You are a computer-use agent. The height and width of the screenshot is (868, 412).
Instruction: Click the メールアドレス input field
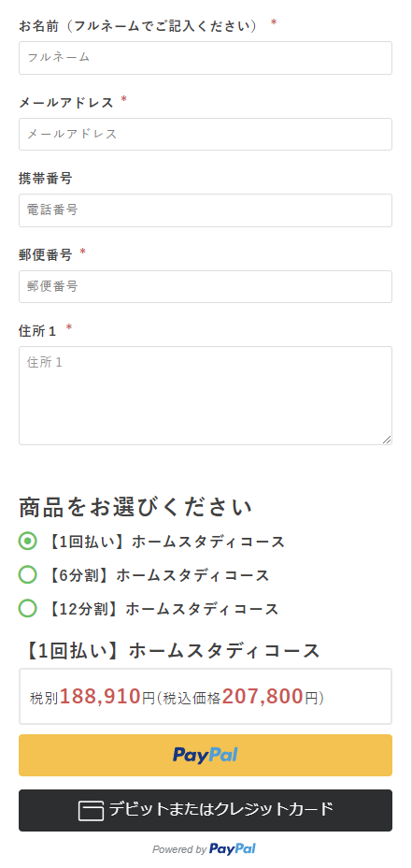pyautogui.click(x=206, y=134)
